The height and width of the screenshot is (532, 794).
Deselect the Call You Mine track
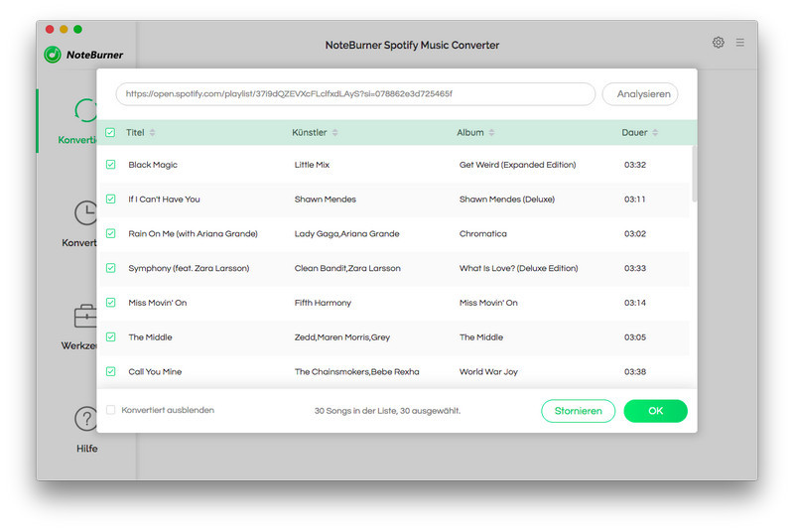click(110, 371)
